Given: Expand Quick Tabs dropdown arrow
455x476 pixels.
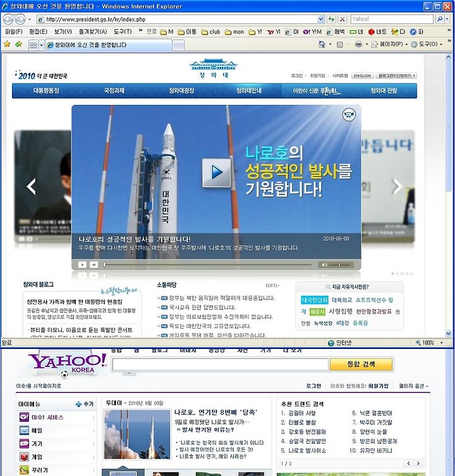Looking at the screenshot, I should 41,46.
